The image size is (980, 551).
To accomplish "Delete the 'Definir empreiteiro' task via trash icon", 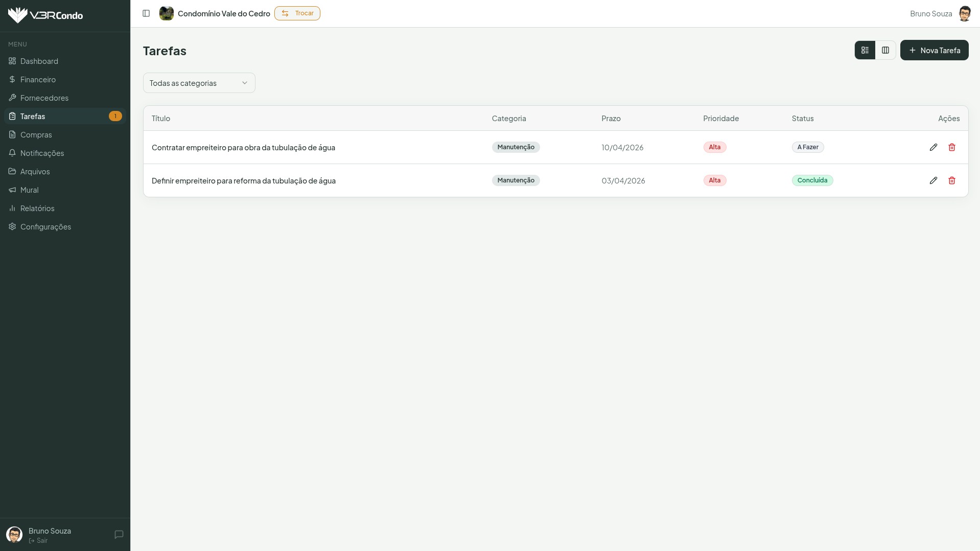I will tap(951, 180).
